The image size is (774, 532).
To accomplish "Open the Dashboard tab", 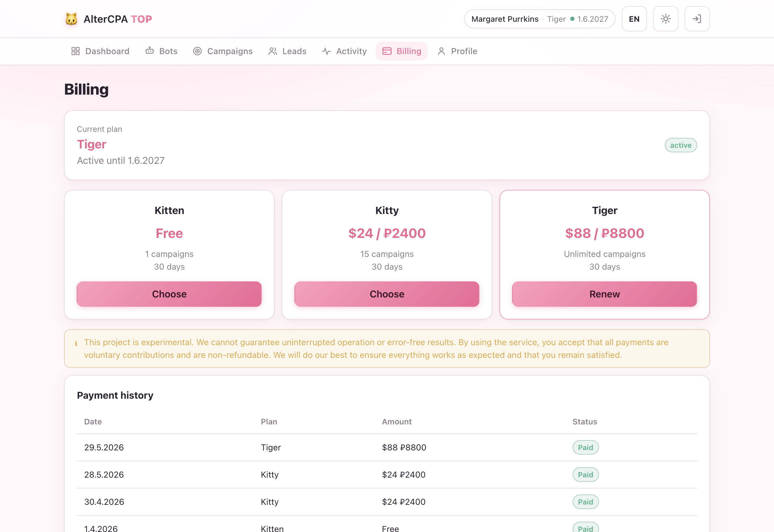I will point(100,51).
